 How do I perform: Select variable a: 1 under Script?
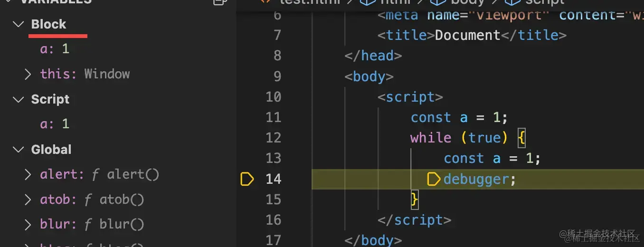coord(55,124)
